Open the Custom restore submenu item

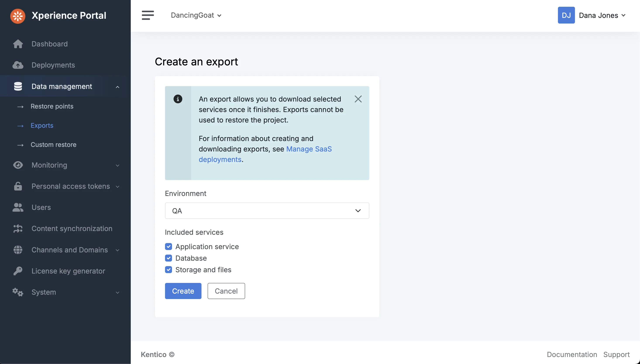click(53, 145)
